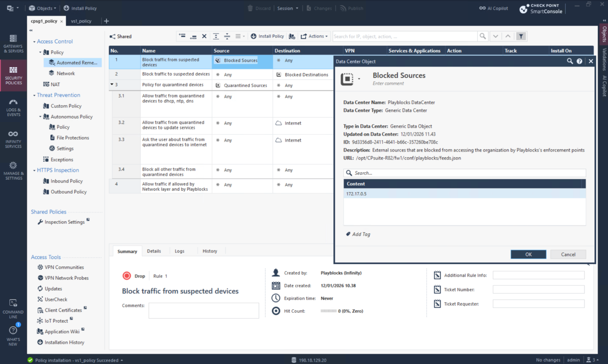This screenshot has height=364, width=608.
Task: Open AI Copilot from the top bar
Action: [494, 8]
